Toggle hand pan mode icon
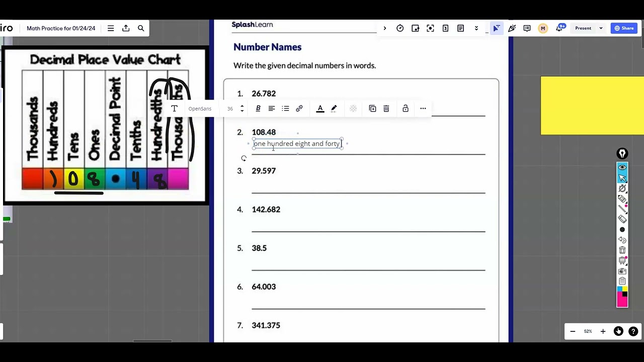 tap(618, 331)
